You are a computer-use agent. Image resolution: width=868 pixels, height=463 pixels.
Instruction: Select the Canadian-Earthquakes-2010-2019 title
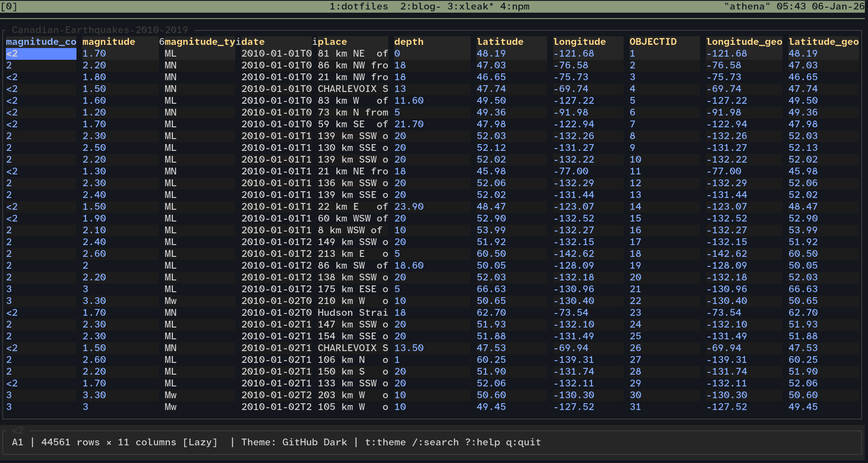[x=100, y=30]
